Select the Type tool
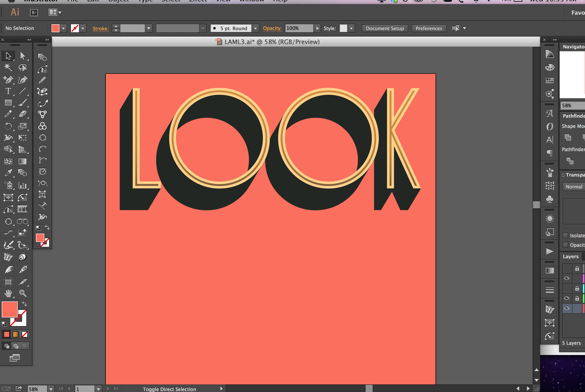 8,91
